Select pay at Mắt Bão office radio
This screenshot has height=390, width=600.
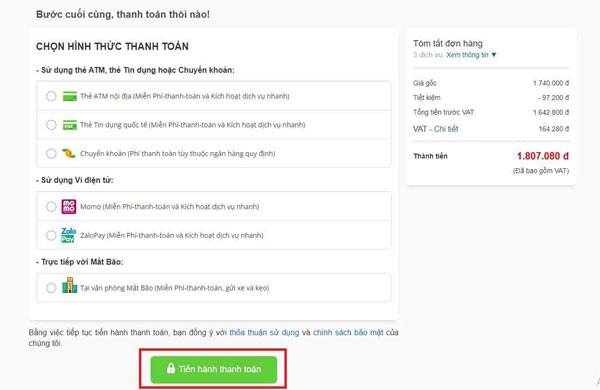coord(51,288)
